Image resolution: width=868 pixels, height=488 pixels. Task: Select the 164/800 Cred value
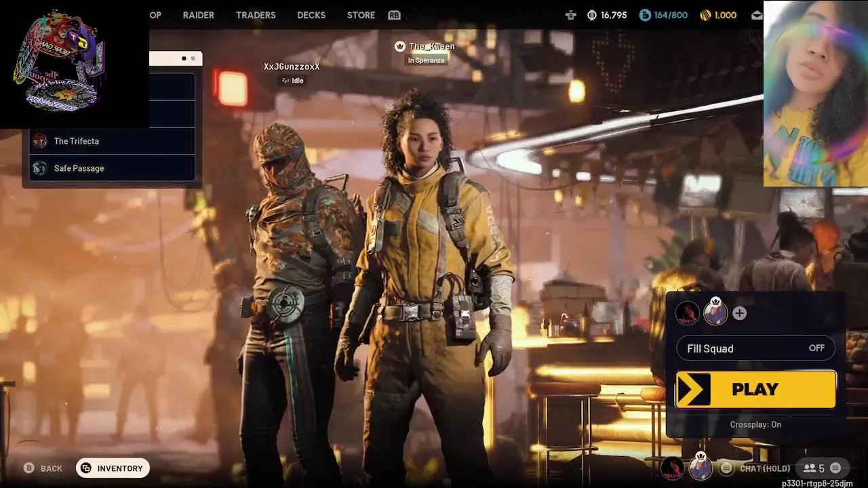point(671,15)
